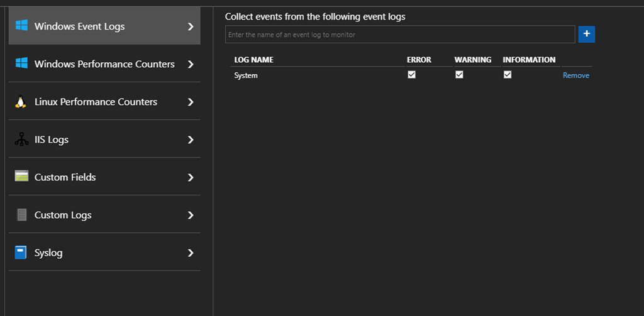Expand the Syslog chevron arrow
Screen dimensions: 644x316
point(191,253)
